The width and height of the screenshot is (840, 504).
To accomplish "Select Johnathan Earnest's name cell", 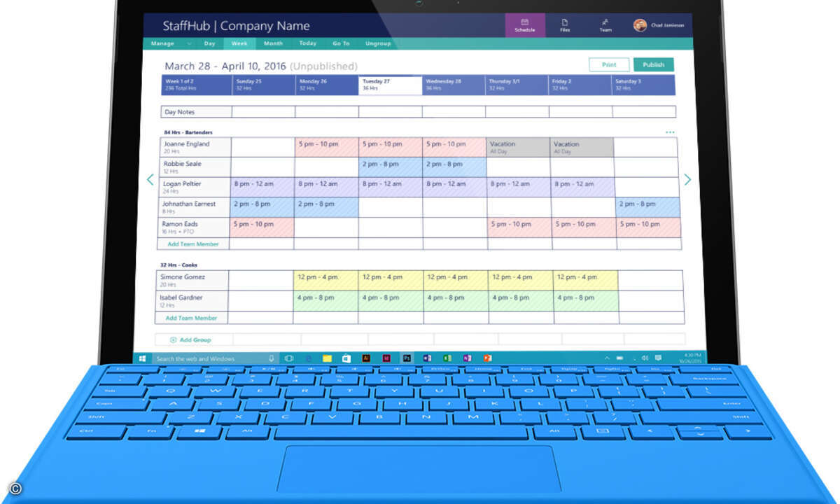I will coord(194,207).
